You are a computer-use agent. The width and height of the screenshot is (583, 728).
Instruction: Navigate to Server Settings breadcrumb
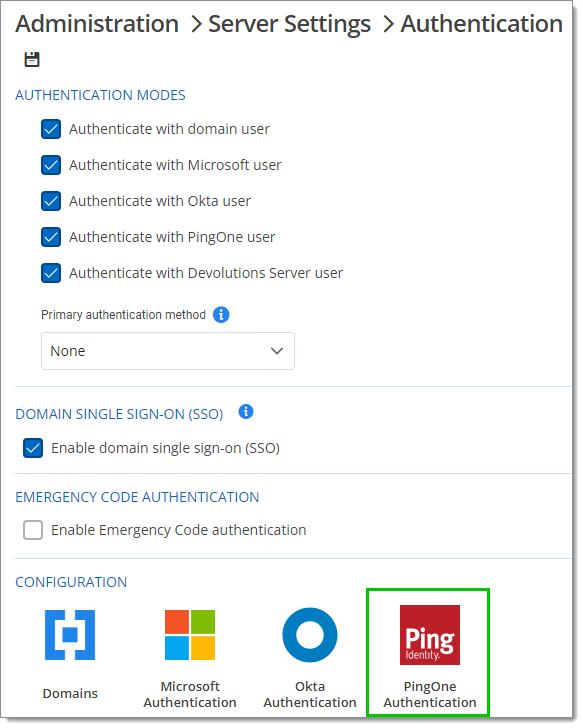click(290, 25)
